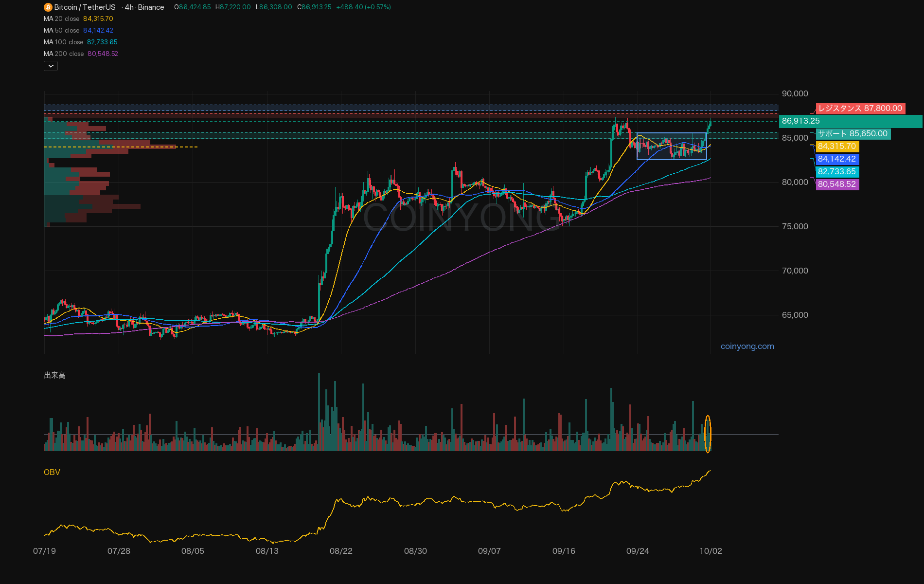The height and width of the screenshot is (584, 924).
Task: Select the レジスタンス 87,800.00 label
Action: (x=860, y=109)
